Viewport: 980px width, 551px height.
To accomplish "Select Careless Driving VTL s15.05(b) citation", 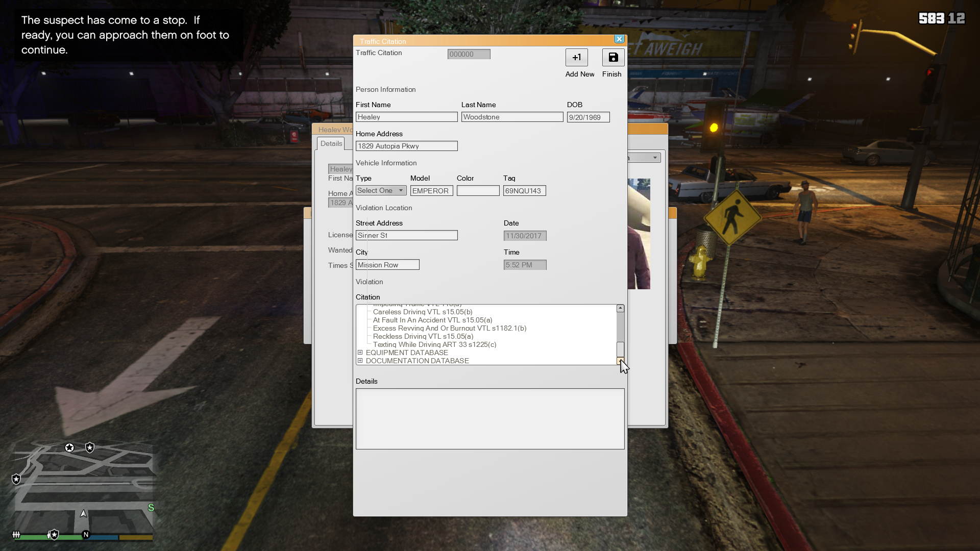I will click(x=422, y=312).
